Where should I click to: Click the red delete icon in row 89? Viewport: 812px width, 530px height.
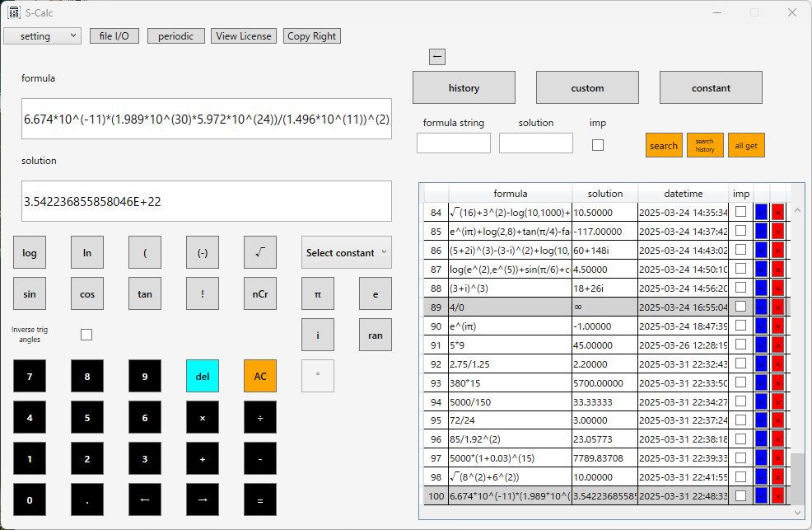(x=777, y=307)
